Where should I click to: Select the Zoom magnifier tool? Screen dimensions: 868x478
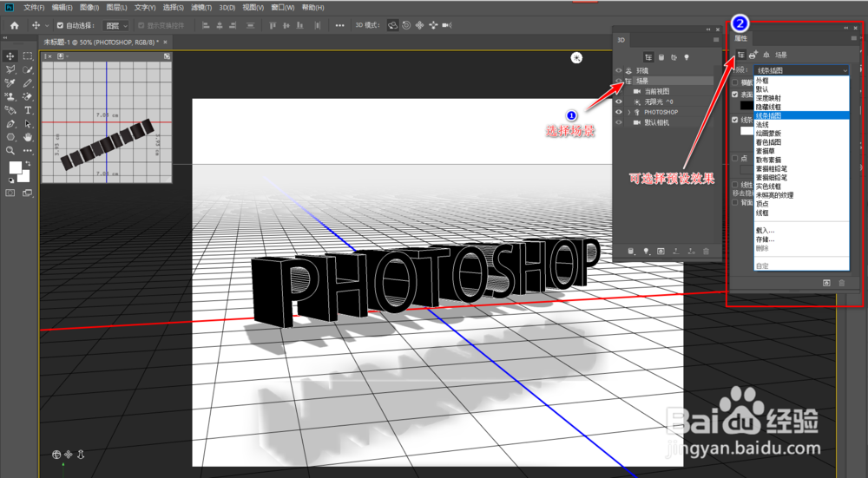(x=10, y=150)
